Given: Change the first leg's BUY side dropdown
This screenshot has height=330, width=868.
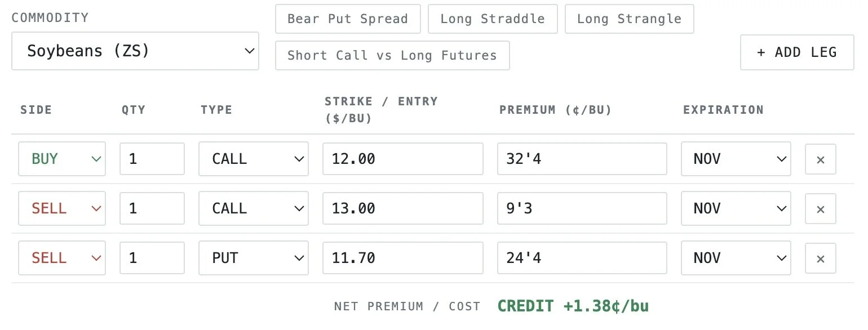Looking at the screenshot, I should [62, 159].
